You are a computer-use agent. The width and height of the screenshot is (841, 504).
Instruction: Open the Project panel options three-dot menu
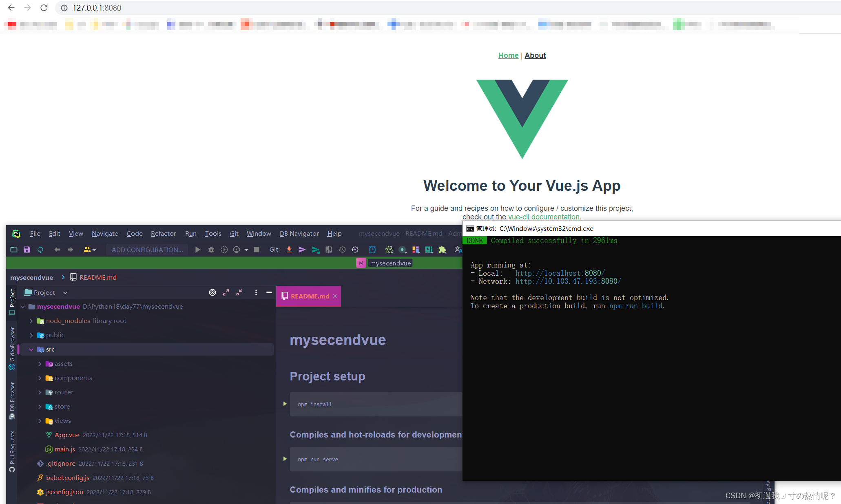tap(256, 292)
